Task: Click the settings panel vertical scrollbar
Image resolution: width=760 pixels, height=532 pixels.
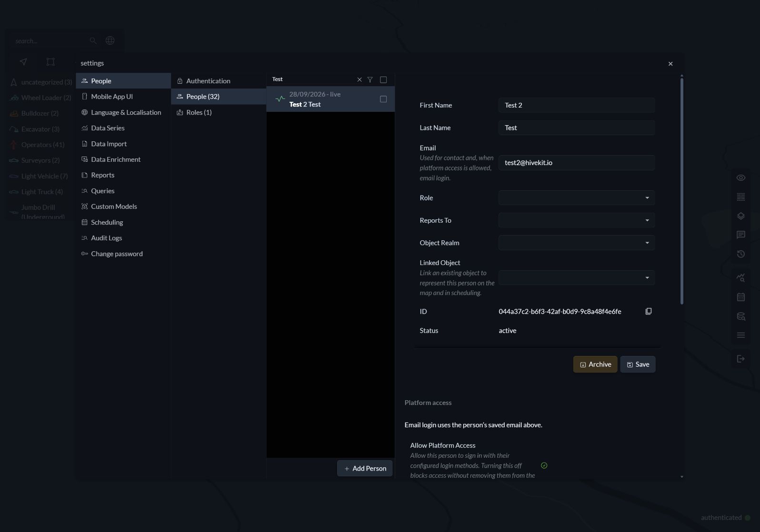Action: coord(682,190)
